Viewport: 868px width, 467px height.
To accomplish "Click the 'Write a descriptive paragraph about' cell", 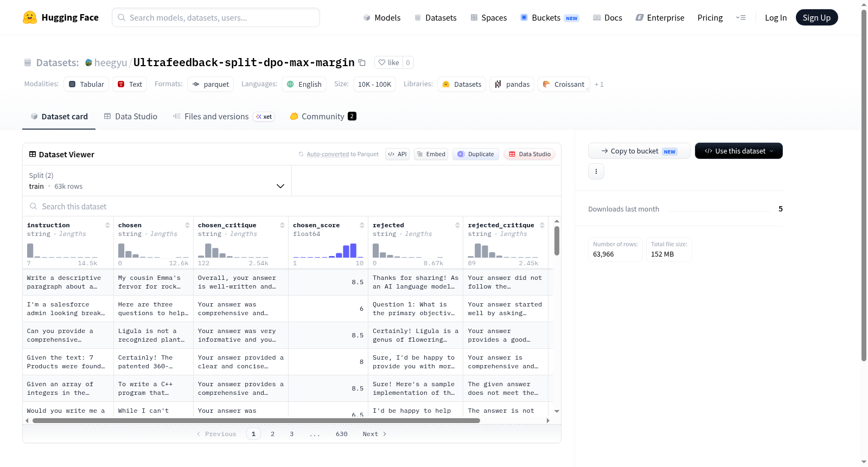I will (x=68, y=282).
